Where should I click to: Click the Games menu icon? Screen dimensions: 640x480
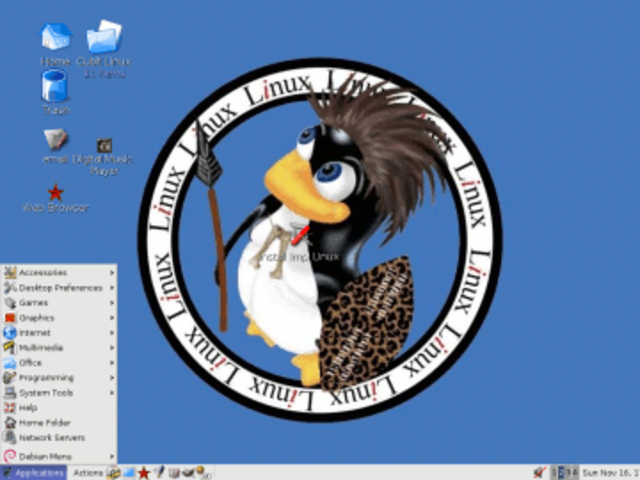(10, 302)
